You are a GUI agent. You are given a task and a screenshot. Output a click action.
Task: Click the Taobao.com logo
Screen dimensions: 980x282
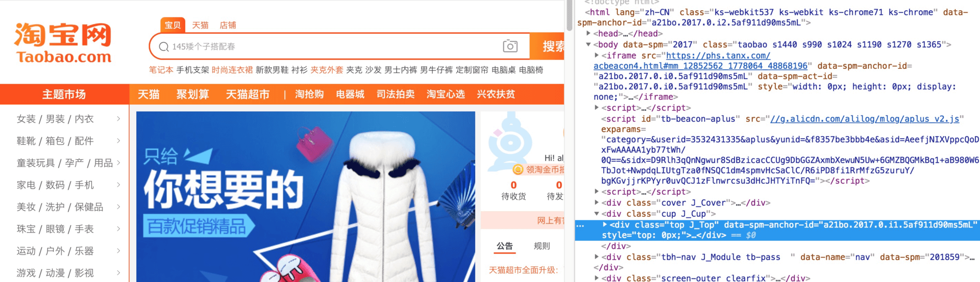coord(63,43)
